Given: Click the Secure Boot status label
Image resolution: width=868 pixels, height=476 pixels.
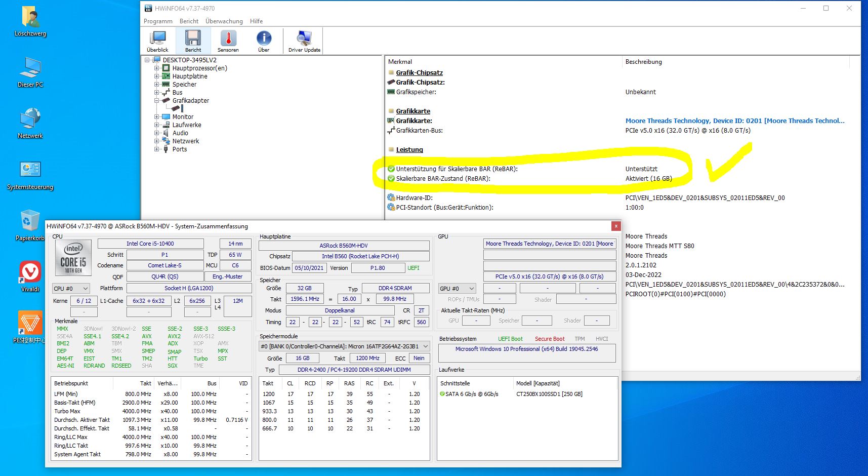Looking at the screenshot, I should point(550,339).
